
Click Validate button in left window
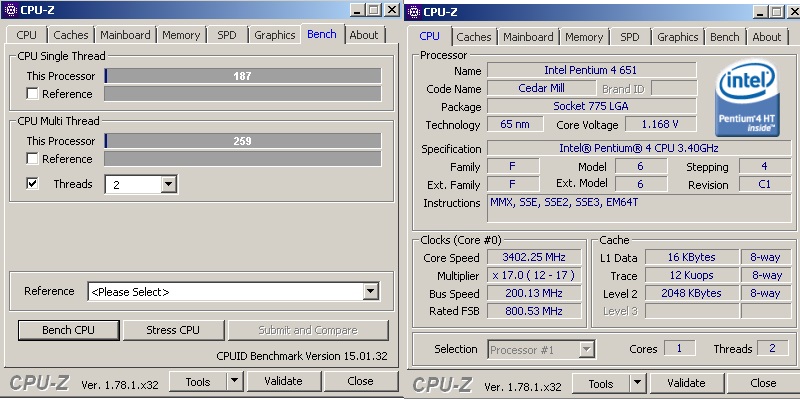[x=283, y=381]
